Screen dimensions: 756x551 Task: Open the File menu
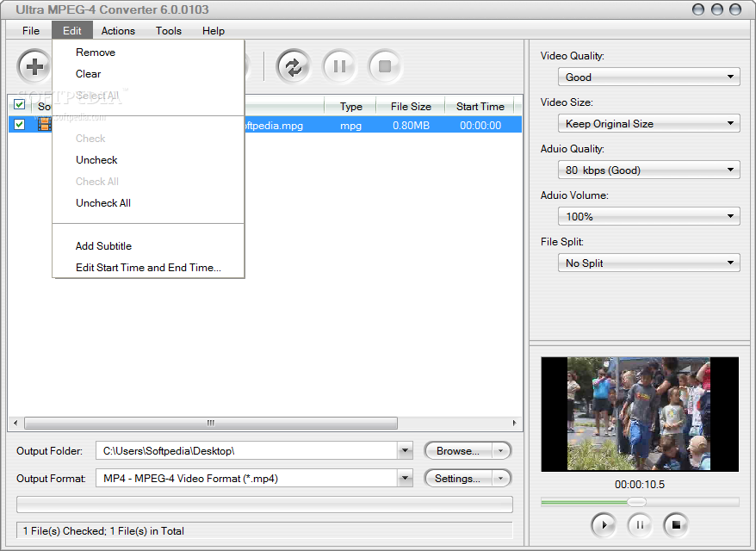[x=31, y=30]
